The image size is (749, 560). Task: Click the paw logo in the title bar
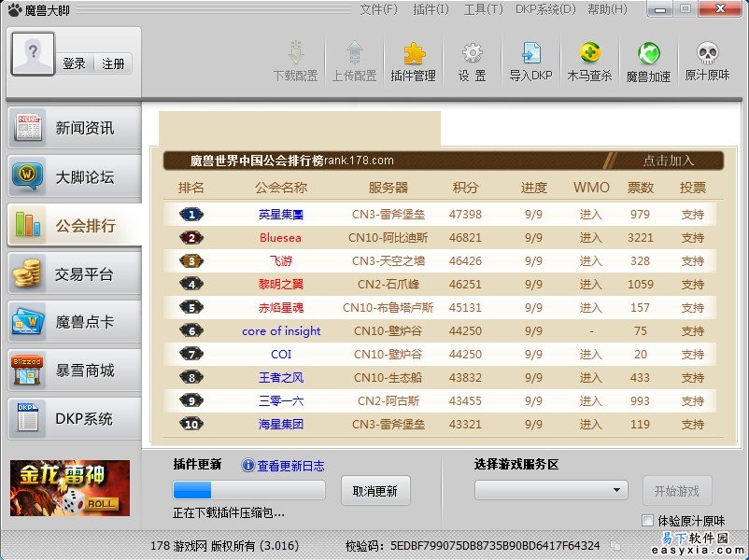click(x=15, y=9)
